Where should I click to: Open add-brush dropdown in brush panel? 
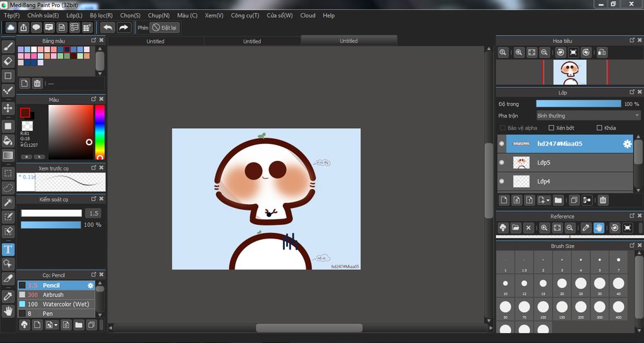56,325
